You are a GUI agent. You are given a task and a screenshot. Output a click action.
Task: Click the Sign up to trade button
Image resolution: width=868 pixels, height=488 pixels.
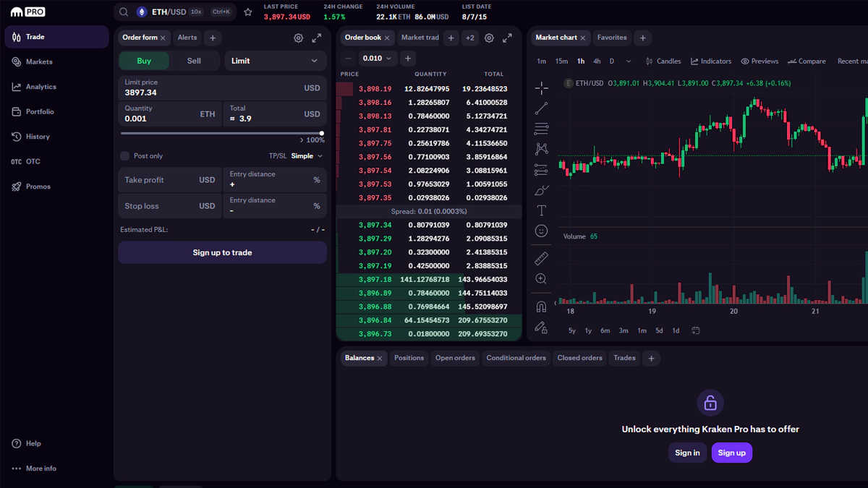[222, 253]
